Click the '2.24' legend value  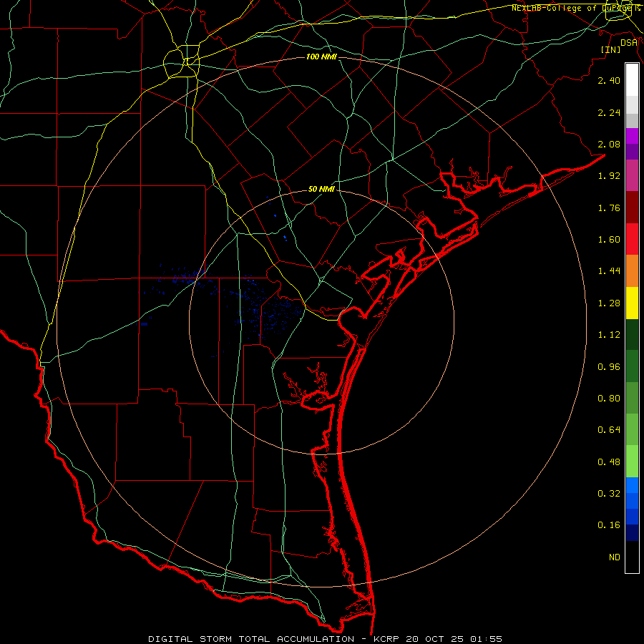click(609, 112)
